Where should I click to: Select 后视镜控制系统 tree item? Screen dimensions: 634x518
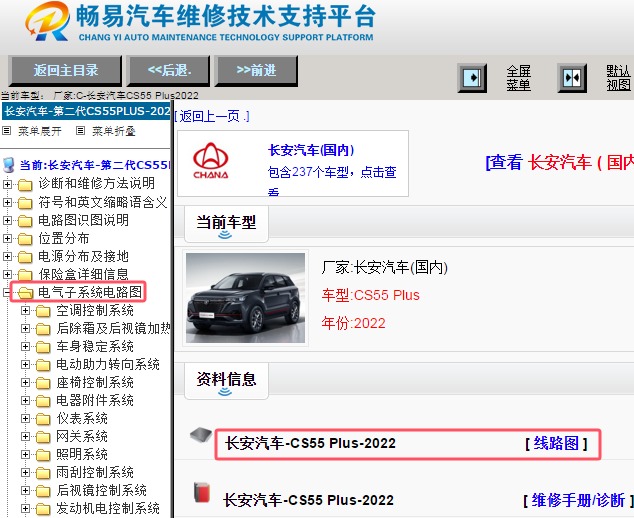101,490
